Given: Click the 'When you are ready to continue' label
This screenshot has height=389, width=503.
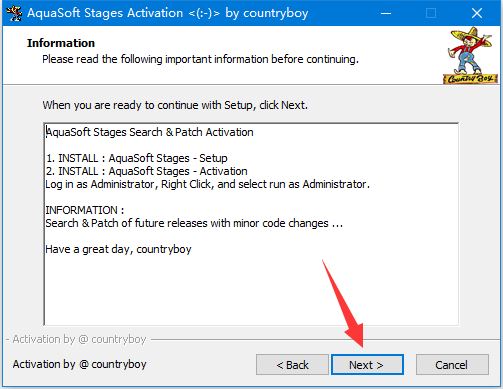Looking at the screenshot, I should click(175, 105).
